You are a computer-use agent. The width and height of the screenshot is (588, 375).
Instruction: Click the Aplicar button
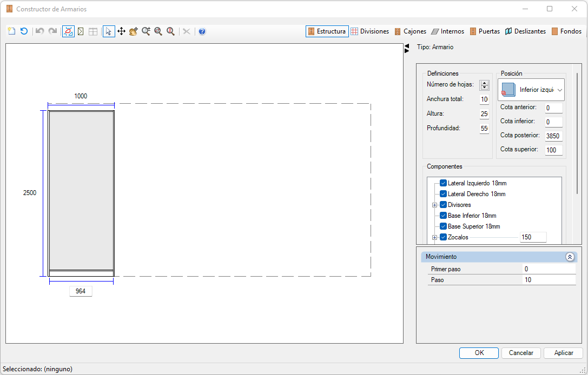click(563, 353)
